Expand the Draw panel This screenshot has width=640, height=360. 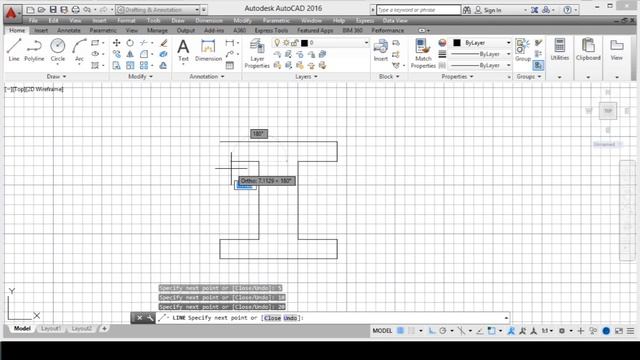coord(56,76)
